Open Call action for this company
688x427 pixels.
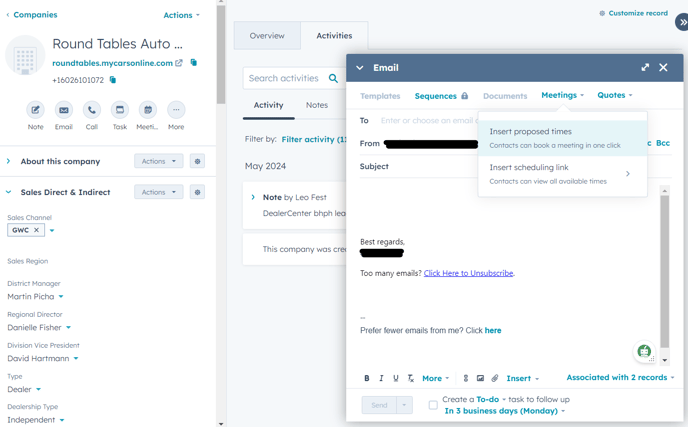[x=92, y=110]
